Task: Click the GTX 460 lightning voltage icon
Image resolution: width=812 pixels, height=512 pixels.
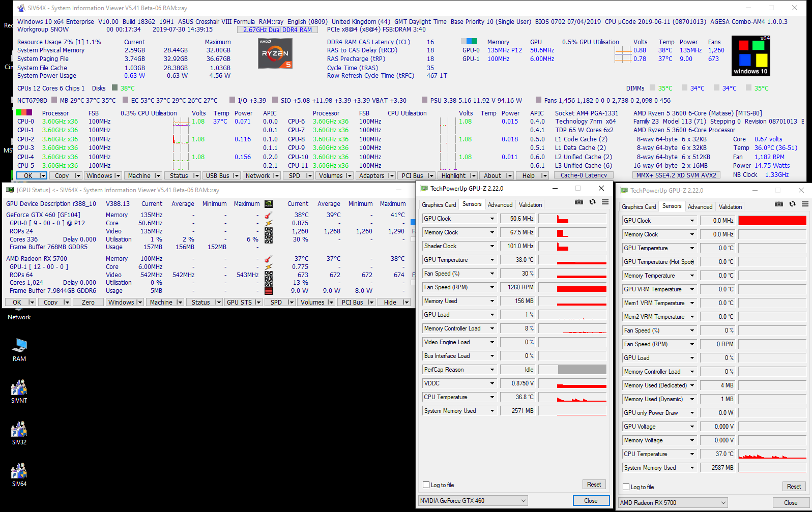Action: (269, 223)
